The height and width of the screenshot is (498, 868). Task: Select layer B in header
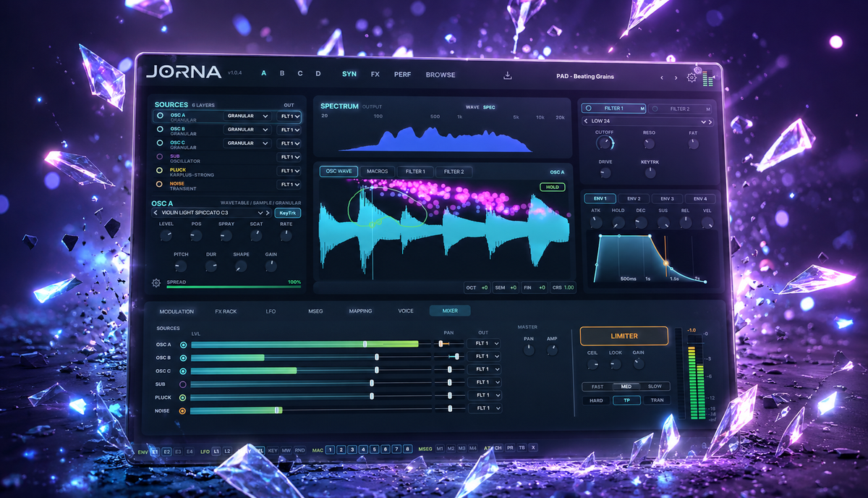[282, 74]
